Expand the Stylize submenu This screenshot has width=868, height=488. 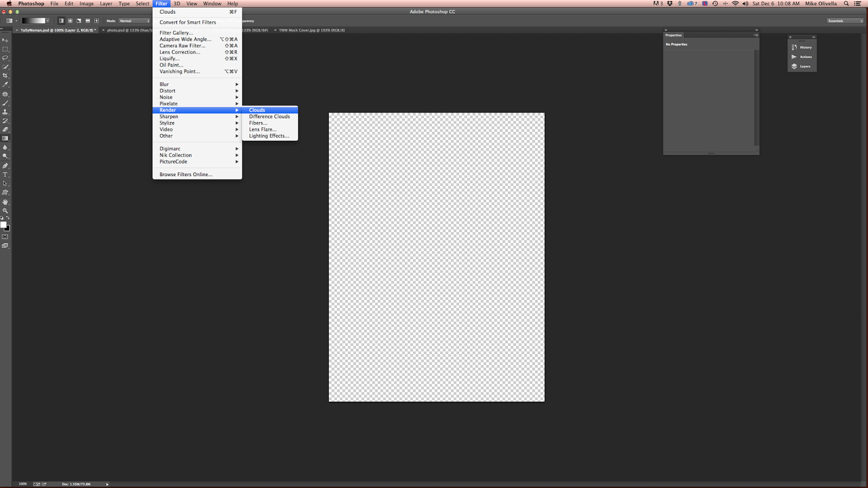(197, 123)
